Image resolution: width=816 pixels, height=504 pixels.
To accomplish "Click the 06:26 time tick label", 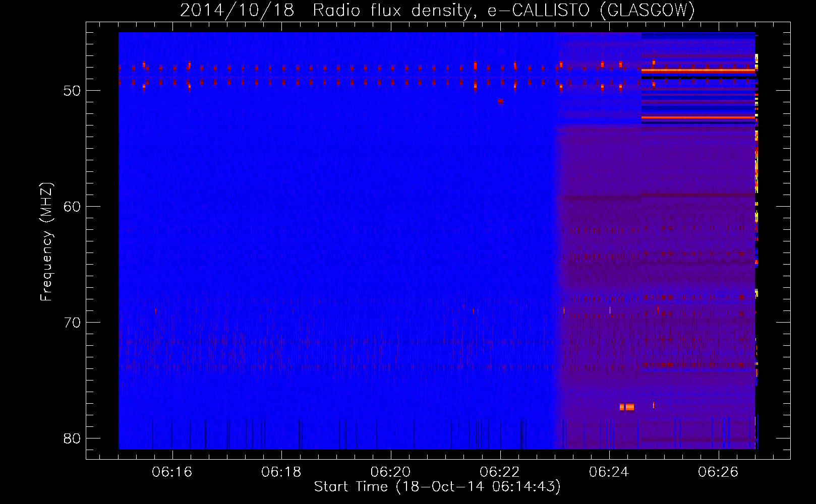I will coord(719,472).
